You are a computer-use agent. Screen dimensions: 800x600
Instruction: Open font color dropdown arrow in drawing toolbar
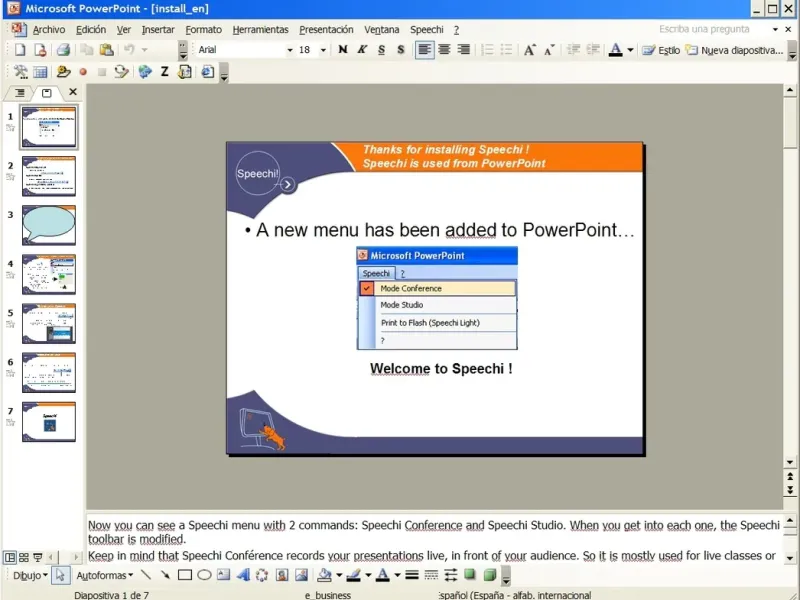point(397,575)
